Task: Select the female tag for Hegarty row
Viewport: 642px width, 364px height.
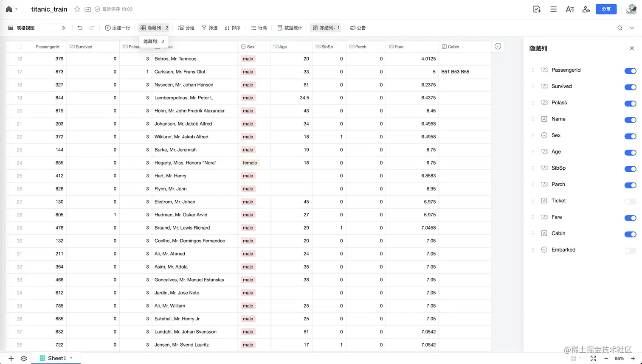Action: [x=250, y=163]
